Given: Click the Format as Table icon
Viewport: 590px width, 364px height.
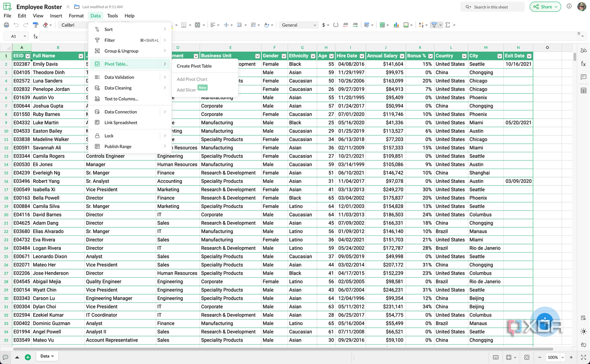Looking at the screenshot, I should (x=382, y=25).
